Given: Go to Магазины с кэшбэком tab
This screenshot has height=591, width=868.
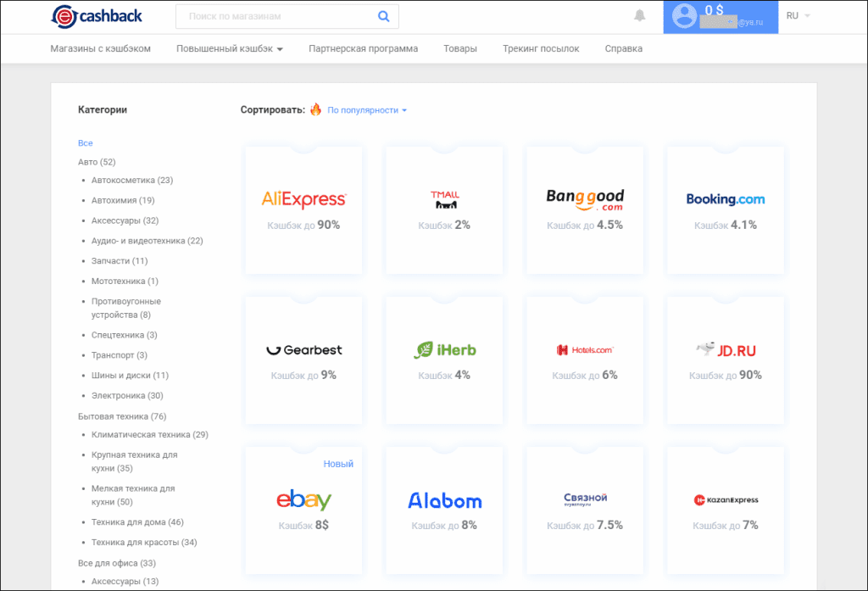Looking at the screenshot, I should [100, 49].
